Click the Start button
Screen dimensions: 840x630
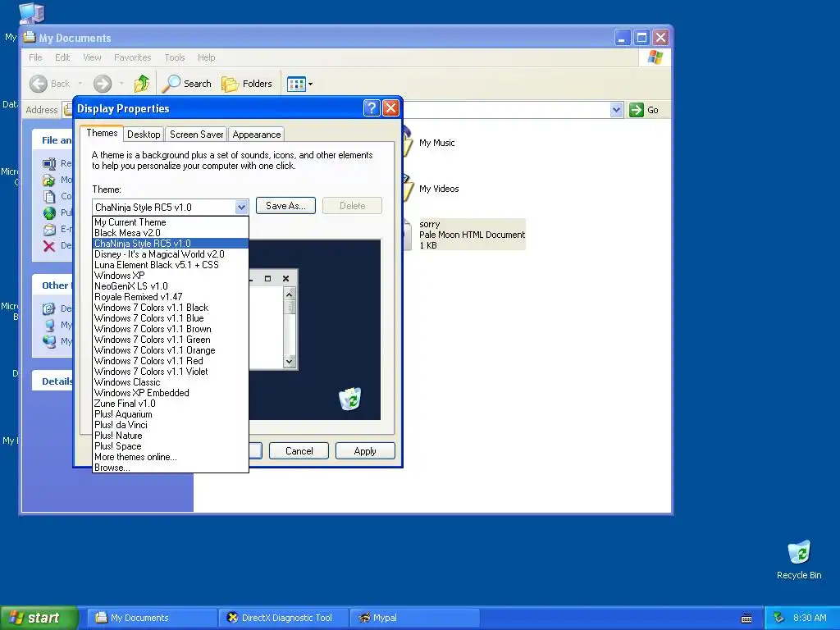(x=39, y=618)
